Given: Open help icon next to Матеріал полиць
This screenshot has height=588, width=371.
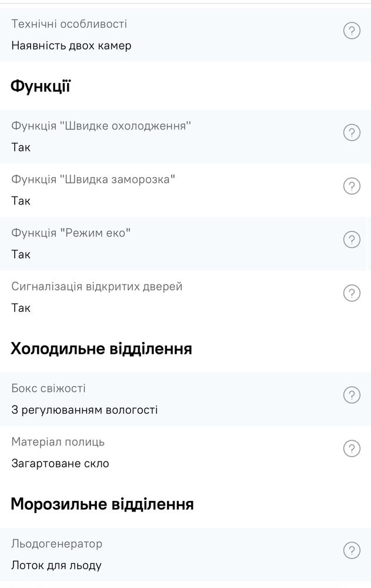Looking at the screenshot, I should pos(352,449).
